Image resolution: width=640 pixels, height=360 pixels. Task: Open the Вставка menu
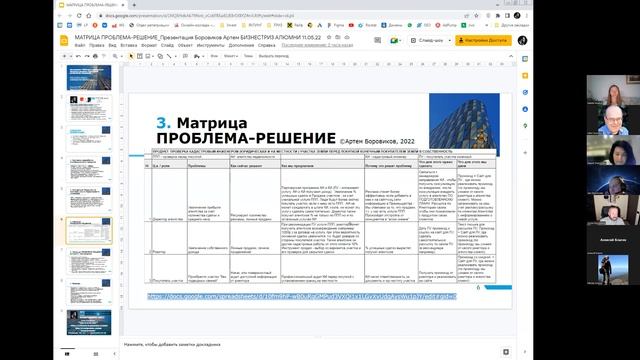[129, 45]
